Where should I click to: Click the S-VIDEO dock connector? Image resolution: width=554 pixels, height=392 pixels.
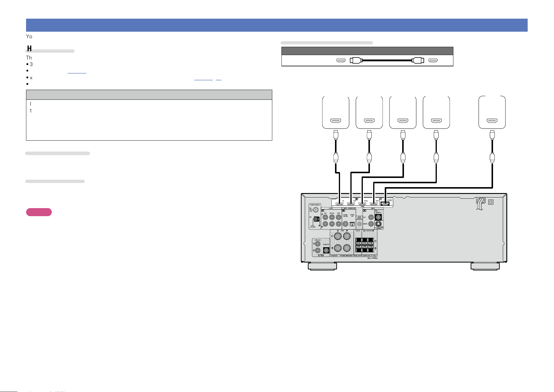click(378, 224)
